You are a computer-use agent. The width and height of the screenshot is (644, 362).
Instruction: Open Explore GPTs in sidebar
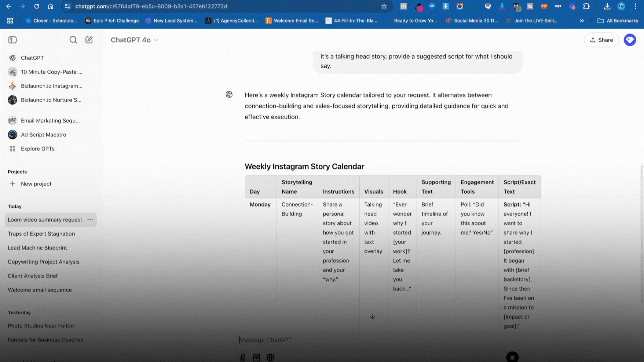[x=38, y=148]
